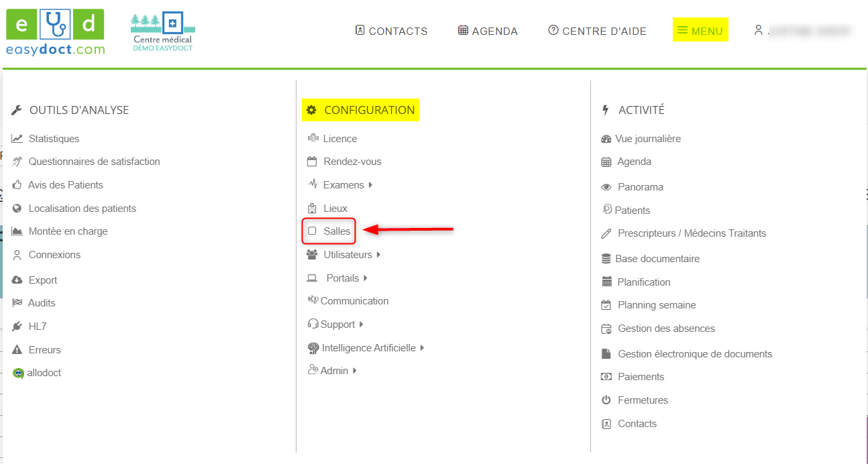The width and height of the screenshot is (868, 464).
Task: Expand the Utilisateurs submenu
Action: point(378,255)
